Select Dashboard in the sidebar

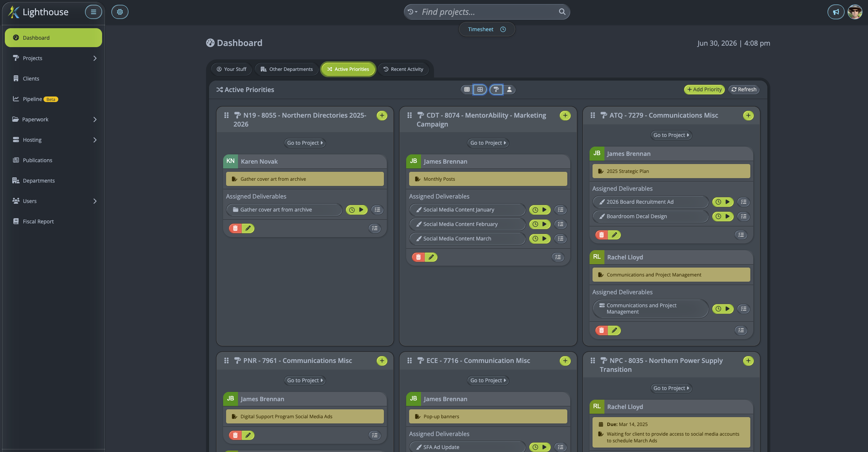point(53,38)
